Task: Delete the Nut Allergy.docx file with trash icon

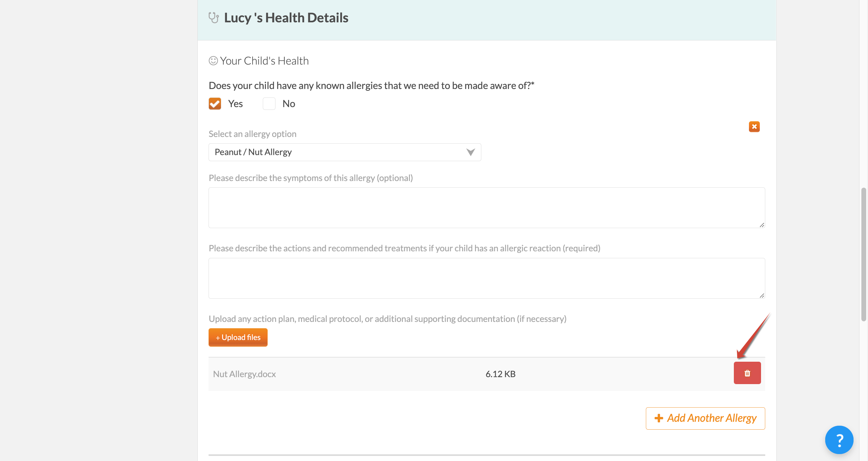Action: (x=747, y=373)
